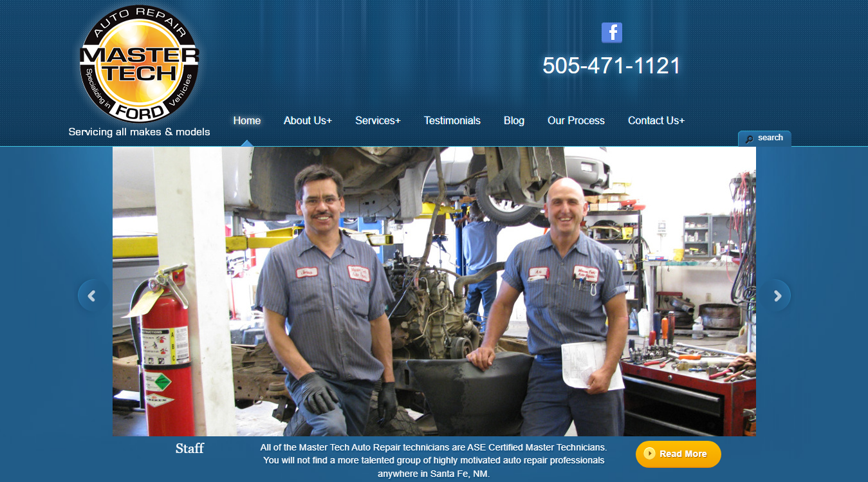Go to the Home menu item

[247, 120]
